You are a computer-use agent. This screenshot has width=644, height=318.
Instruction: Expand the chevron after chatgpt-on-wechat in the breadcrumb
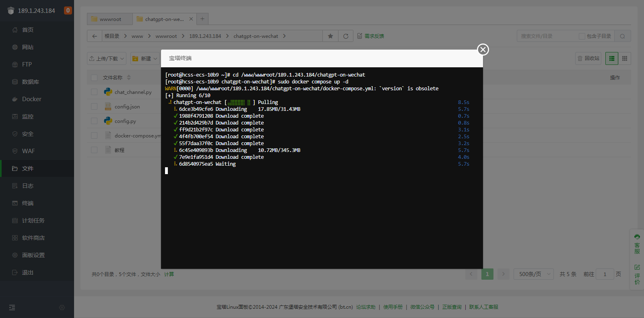pyautogui.click(x=285, y=36)
